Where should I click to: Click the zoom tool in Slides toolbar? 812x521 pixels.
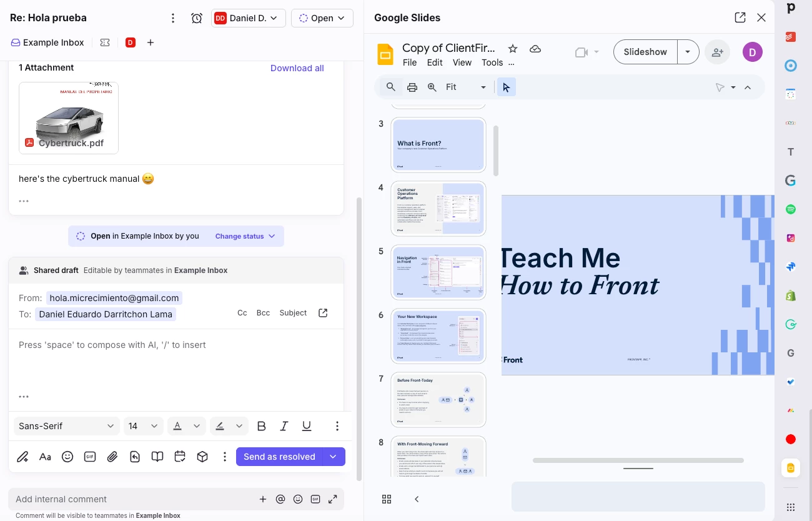[432, 87]
